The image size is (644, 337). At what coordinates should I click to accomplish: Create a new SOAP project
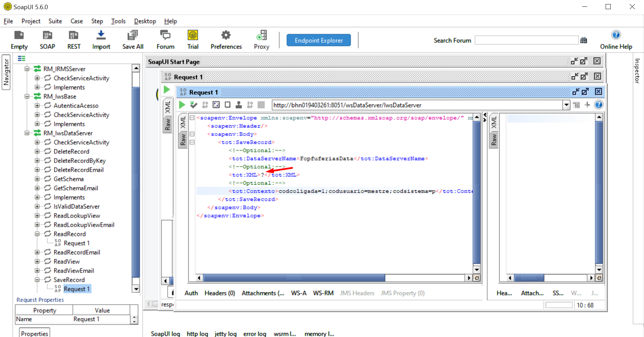[x=47, y=40]
